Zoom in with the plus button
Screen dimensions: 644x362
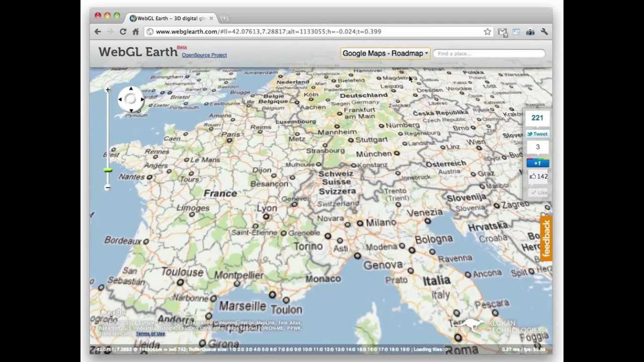(108, 90)
